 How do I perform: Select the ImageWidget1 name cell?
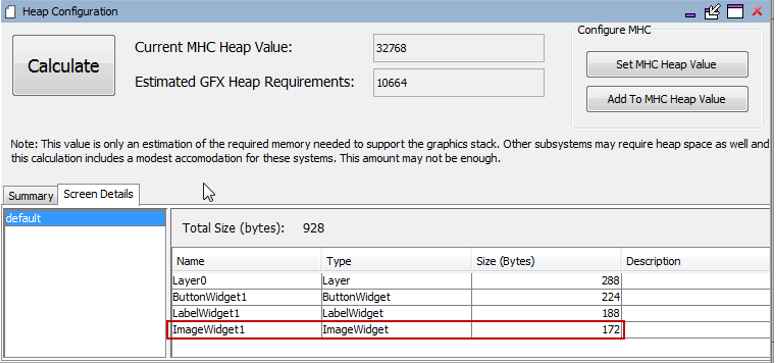pos(246,329)
